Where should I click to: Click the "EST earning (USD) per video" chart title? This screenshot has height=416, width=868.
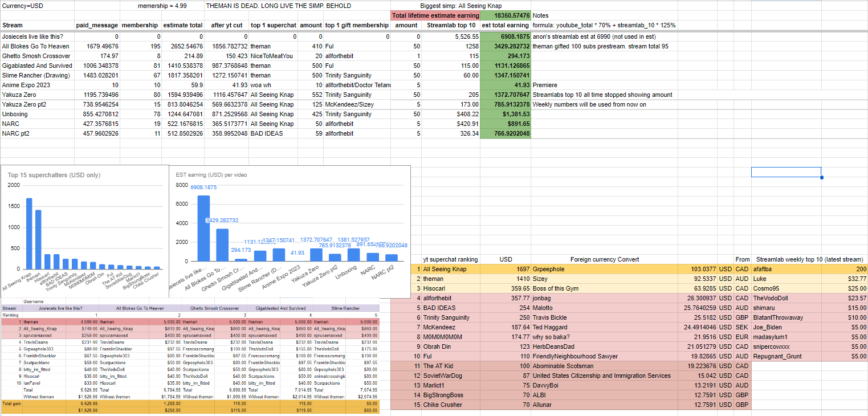click(x=211, y=175)
